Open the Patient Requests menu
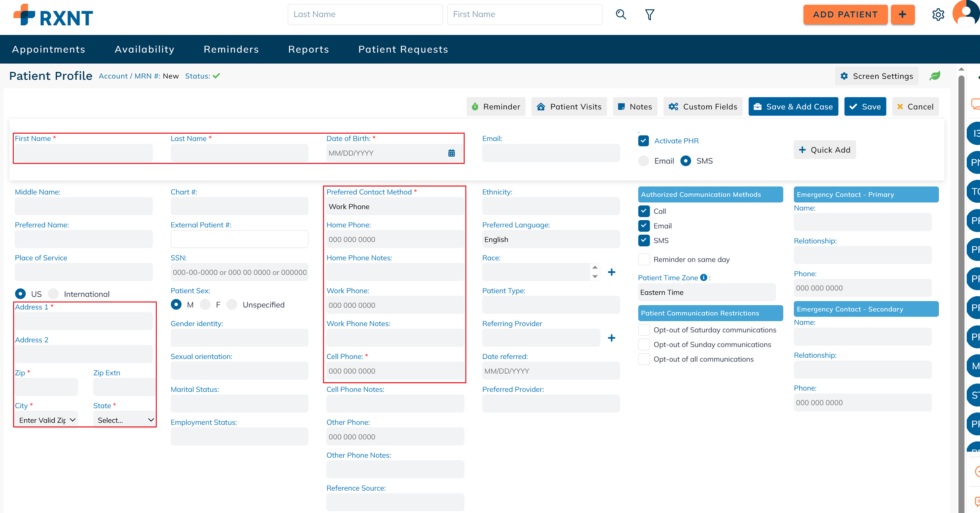Viewport: 980px width, 513px height. 403,49
